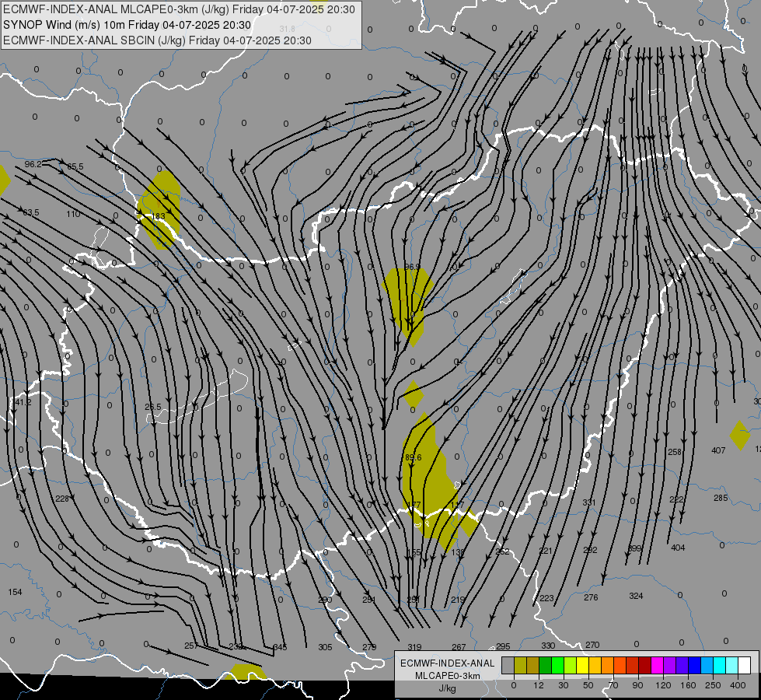Click the map value 228
This screenshot has width=761, height=700.
pyautogui.click(x=62, y=499)
